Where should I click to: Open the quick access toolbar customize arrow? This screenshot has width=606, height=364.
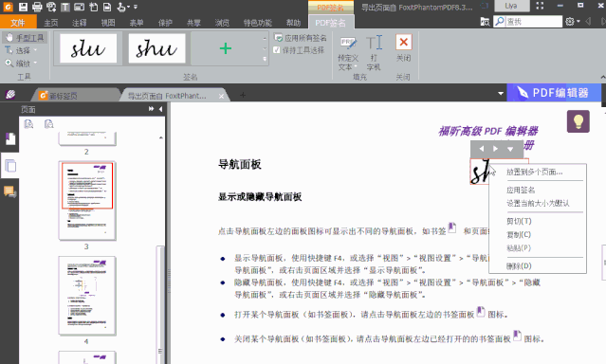(x=136, y=7)
